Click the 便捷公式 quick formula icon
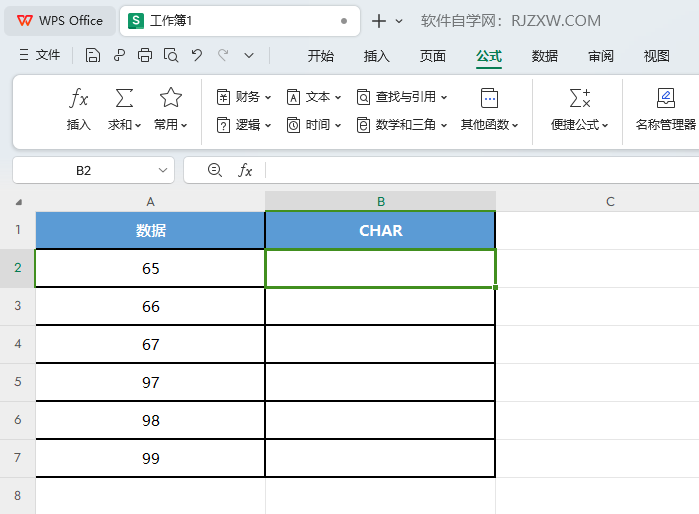Image resolution: width=699 pixels, height=514 pixels. [x=580, y=98]
